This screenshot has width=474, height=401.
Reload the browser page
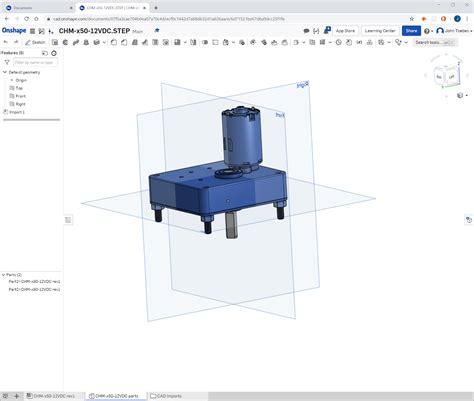[x=27, y=19]
